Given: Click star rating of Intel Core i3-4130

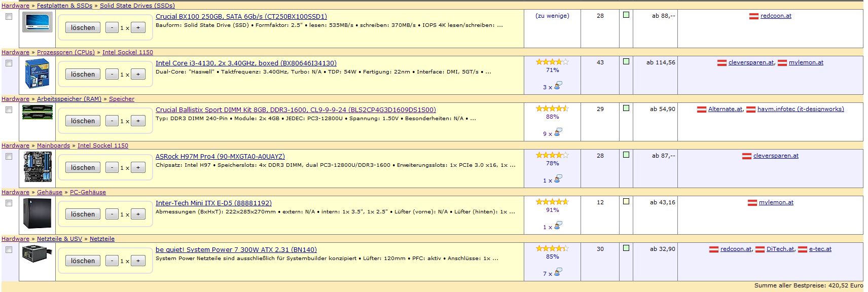Looking at the screenshot, I should point(552,62).
